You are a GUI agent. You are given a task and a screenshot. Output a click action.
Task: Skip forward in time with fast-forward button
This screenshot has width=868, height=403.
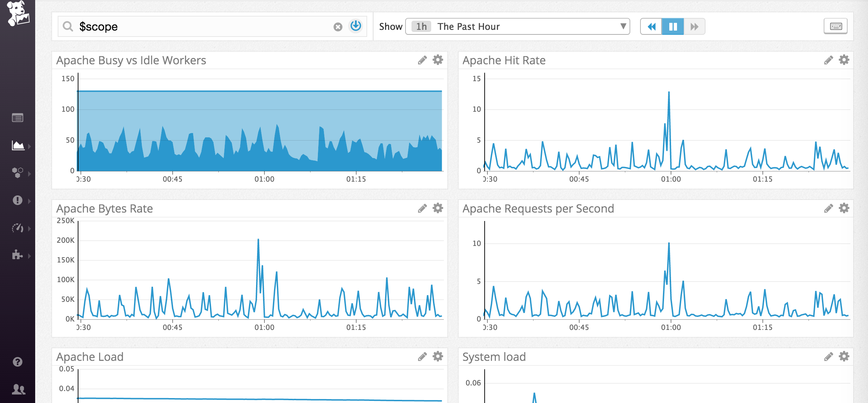pos(695,26)
